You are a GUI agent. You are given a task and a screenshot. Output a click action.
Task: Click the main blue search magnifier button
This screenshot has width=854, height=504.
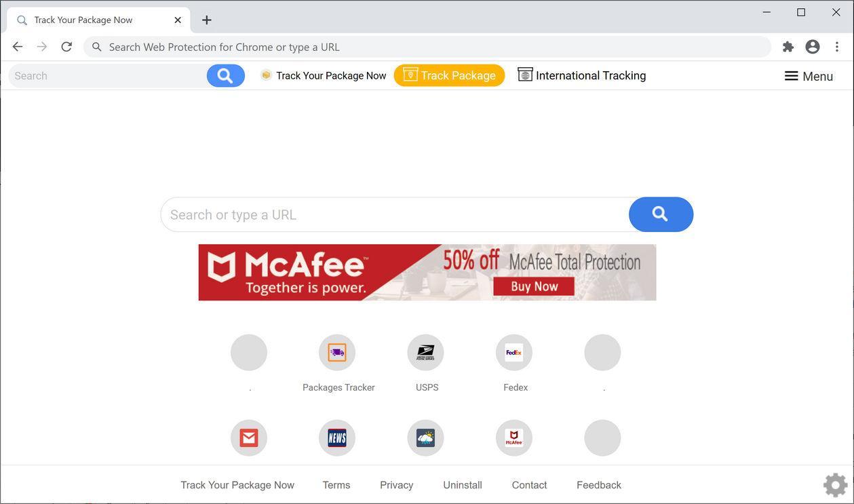pyautogui.click(x=661, y=214)
